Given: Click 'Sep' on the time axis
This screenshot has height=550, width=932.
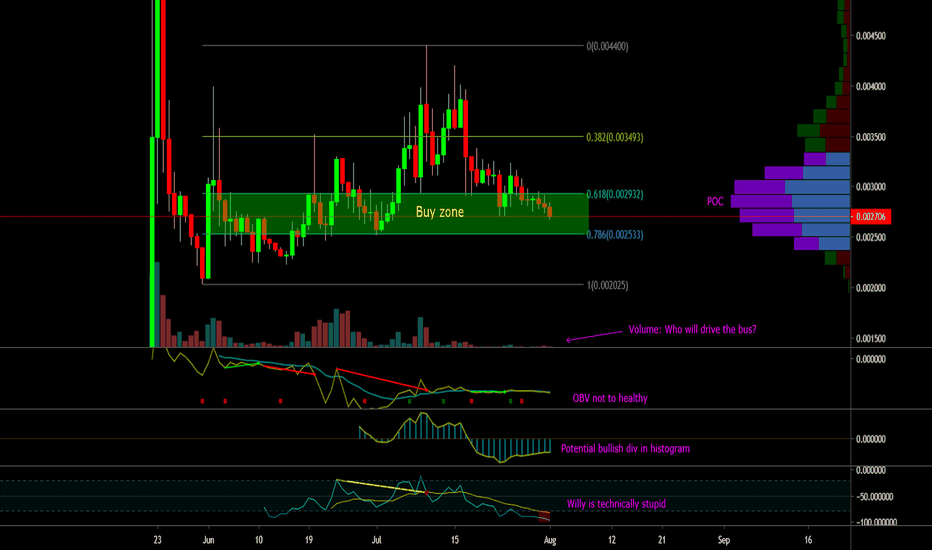Looking at the screenshot, I should coord(723,540).
